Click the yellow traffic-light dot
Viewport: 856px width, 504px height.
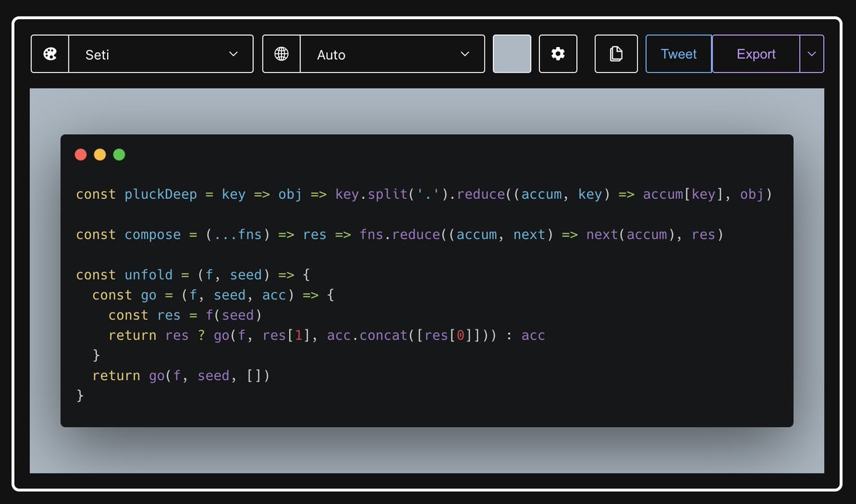pyautogui.click(x=100, y=154)
